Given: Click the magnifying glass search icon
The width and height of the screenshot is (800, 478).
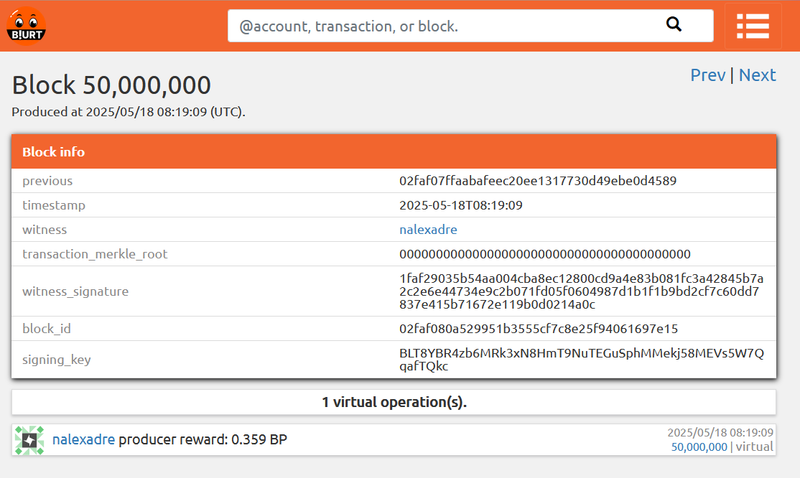Looking at the screenshot, I should click(673, 24).
